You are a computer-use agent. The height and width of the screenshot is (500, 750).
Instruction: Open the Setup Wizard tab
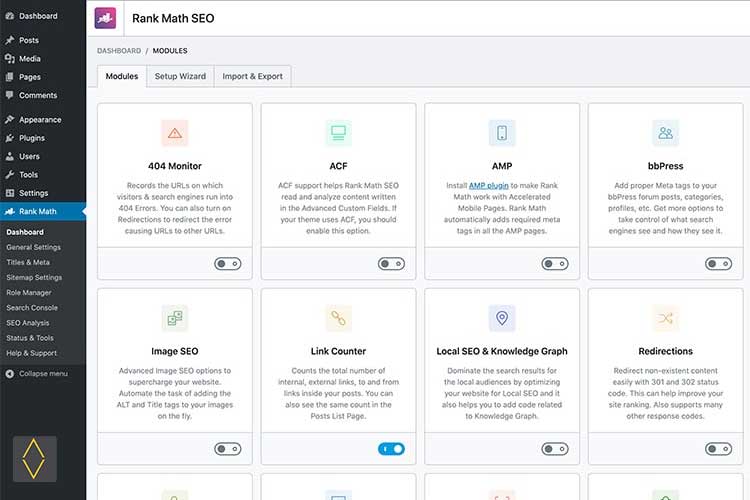tap(180, 76)
